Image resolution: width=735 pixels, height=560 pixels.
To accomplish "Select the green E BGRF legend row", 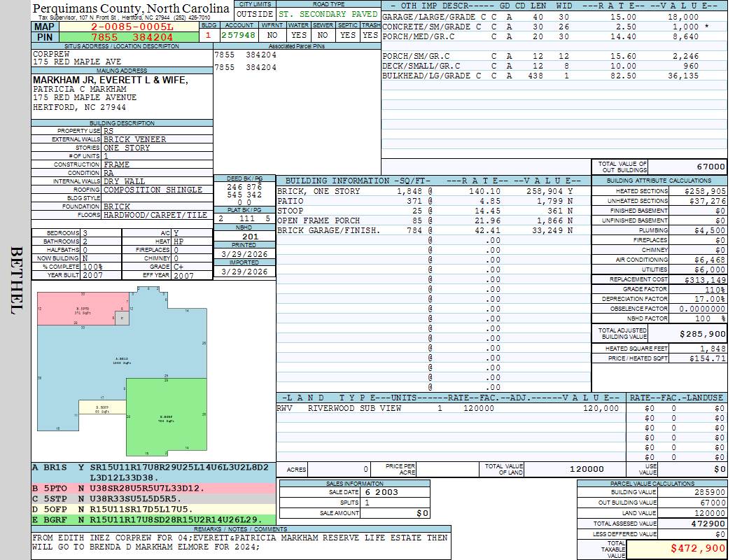I will click(x=154, y=519).
